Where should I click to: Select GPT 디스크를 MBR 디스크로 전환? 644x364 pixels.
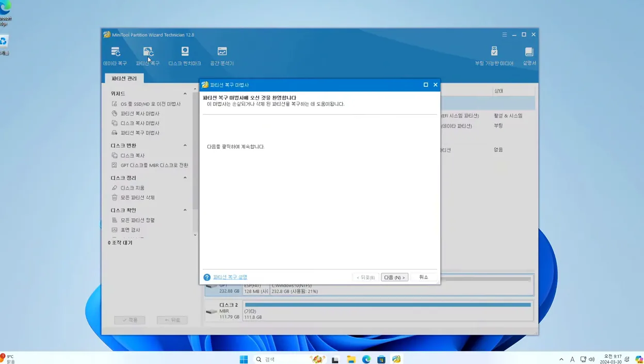(x=150, y=165)
